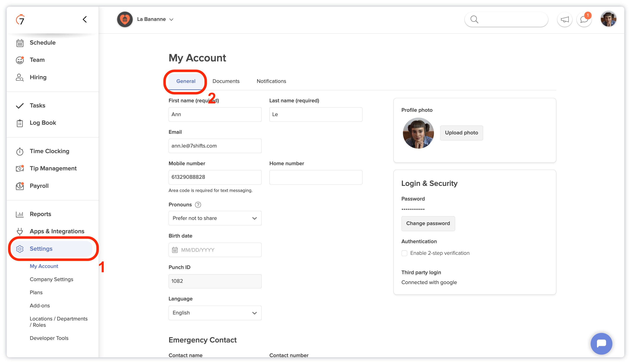Open announcements megaphone icon

(564, 20)
